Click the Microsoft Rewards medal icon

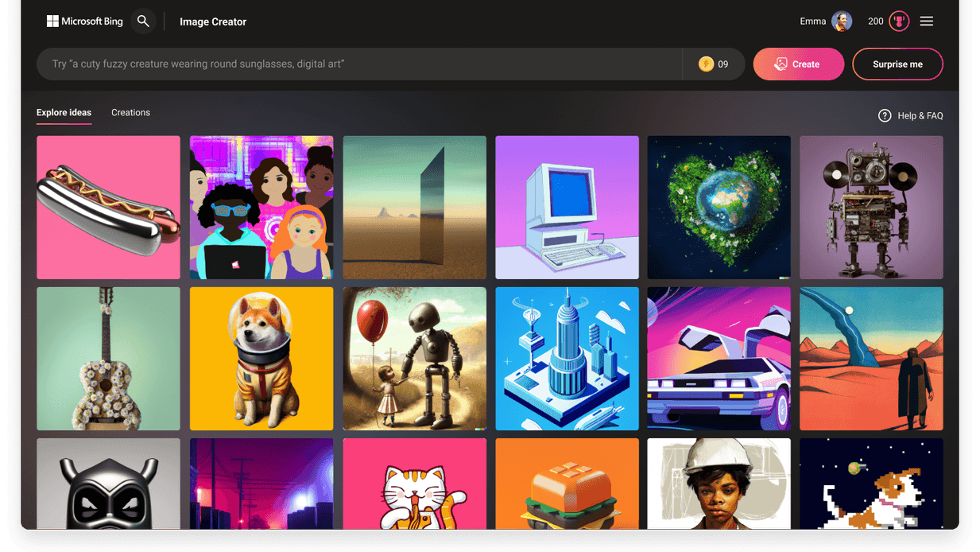(x=898, y=21)
